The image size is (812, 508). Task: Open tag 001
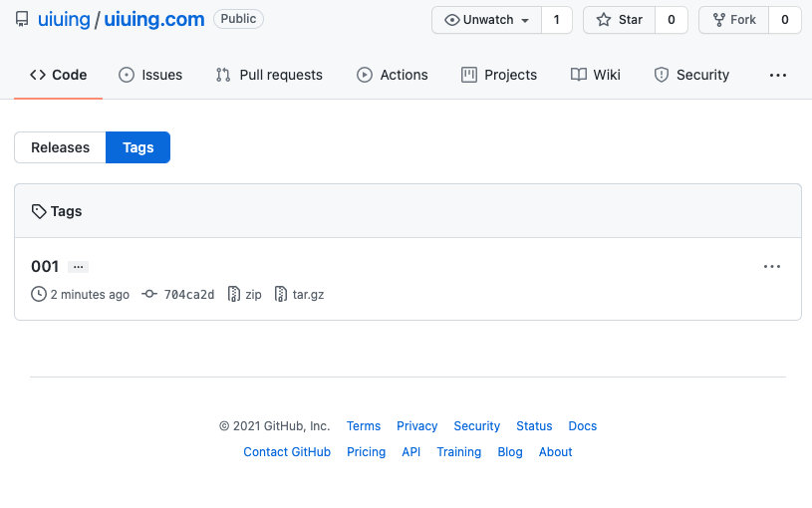pyautogui.click(x=45, y=266)
